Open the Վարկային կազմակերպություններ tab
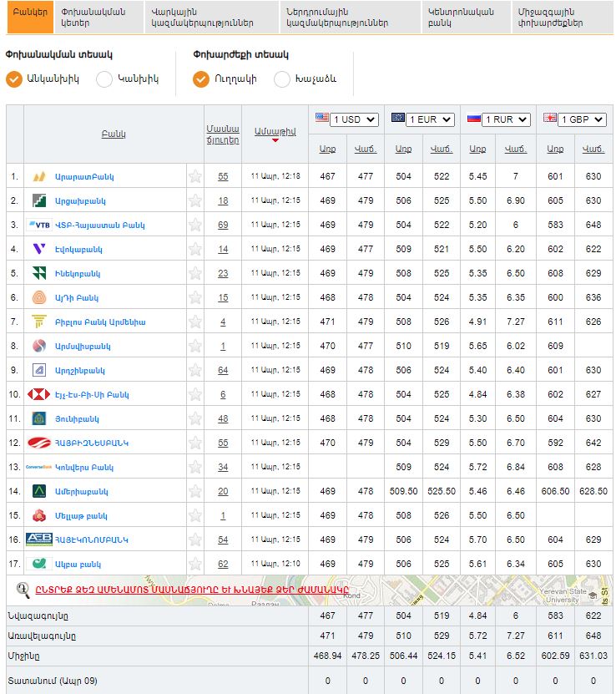 212,17
